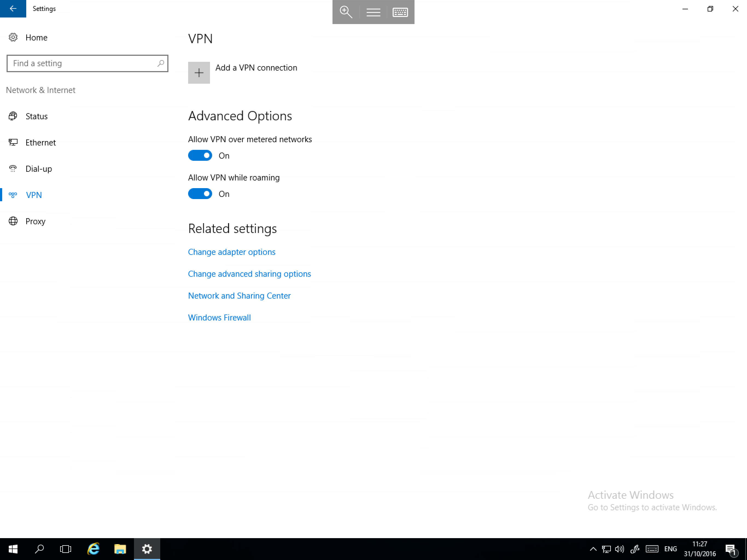The image size is (747, 560).
Task: Toggle Allow VPN while roaming off
Action: coord(200,194)
